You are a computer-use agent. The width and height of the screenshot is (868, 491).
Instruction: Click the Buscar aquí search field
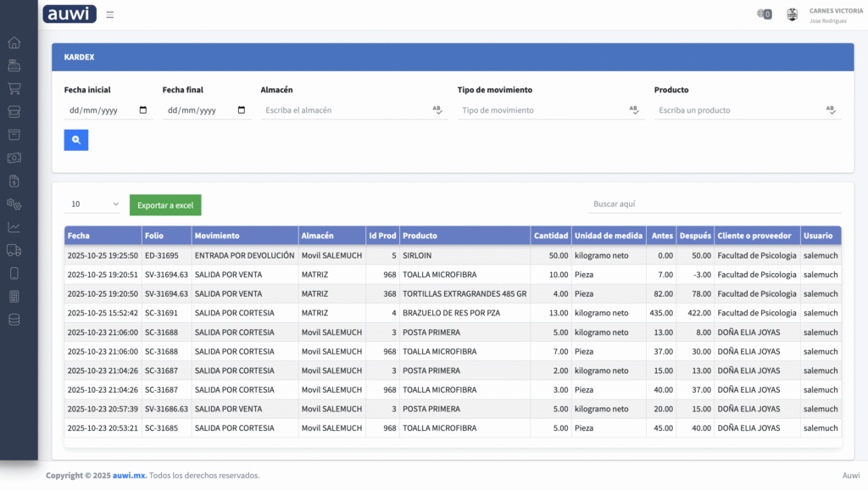point(715,204)
